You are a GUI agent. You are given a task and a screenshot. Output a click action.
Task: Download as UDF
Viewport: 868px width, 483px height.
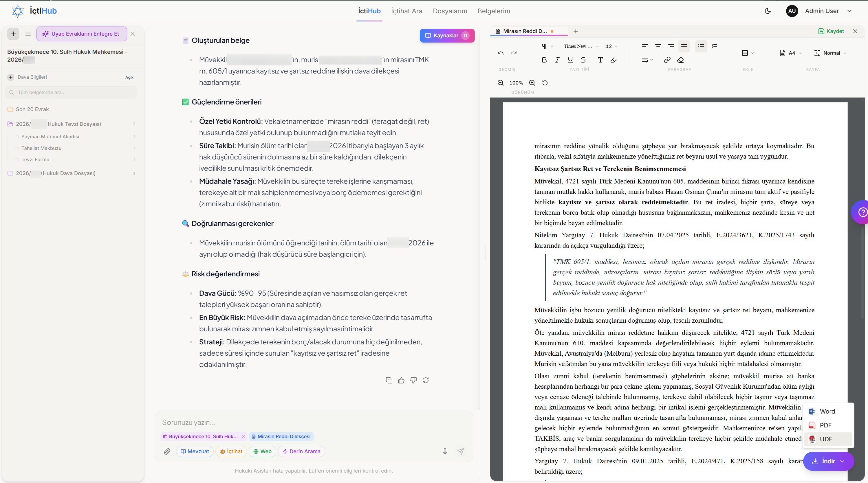pos(828,439)
